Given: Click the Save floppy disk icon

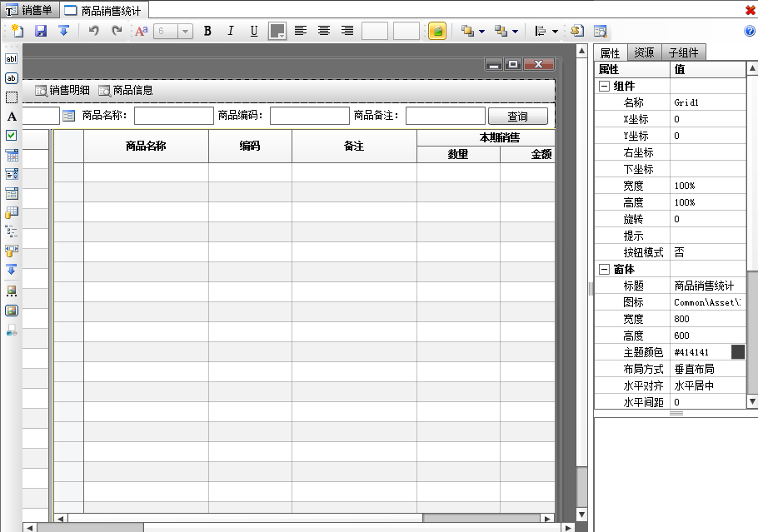Looking at the screenshot, I should tap(41, 31).
